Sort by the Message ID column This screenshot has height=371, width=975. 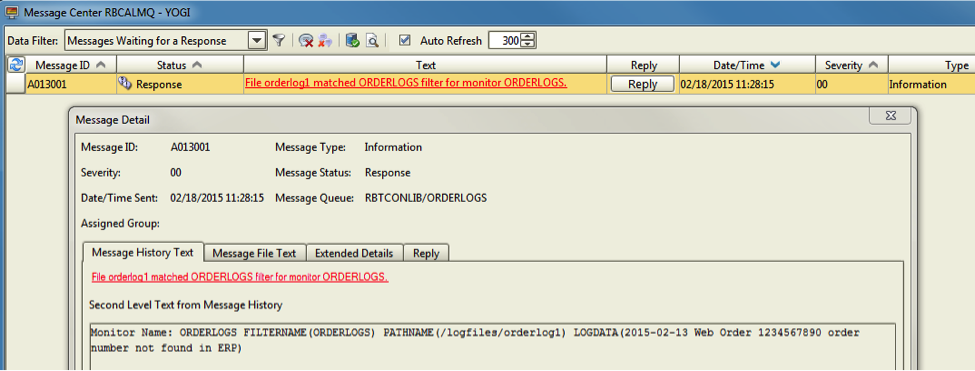pos(70,65)
